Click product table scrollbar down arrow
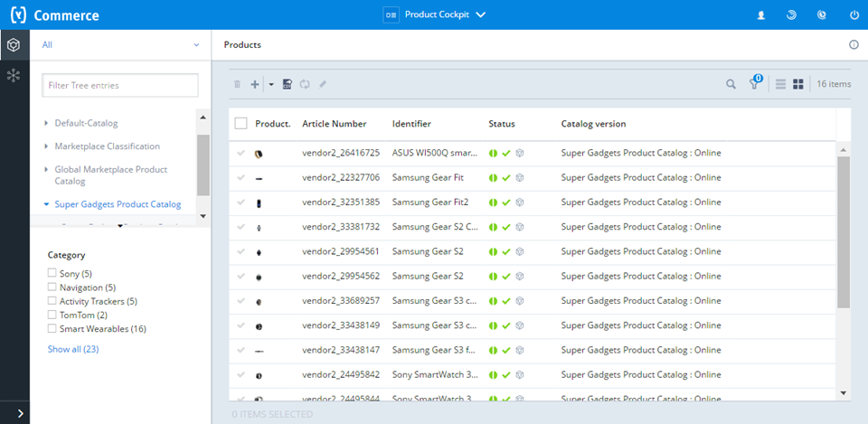This screenshot has width=868, height=424. [x=843, y=392]
